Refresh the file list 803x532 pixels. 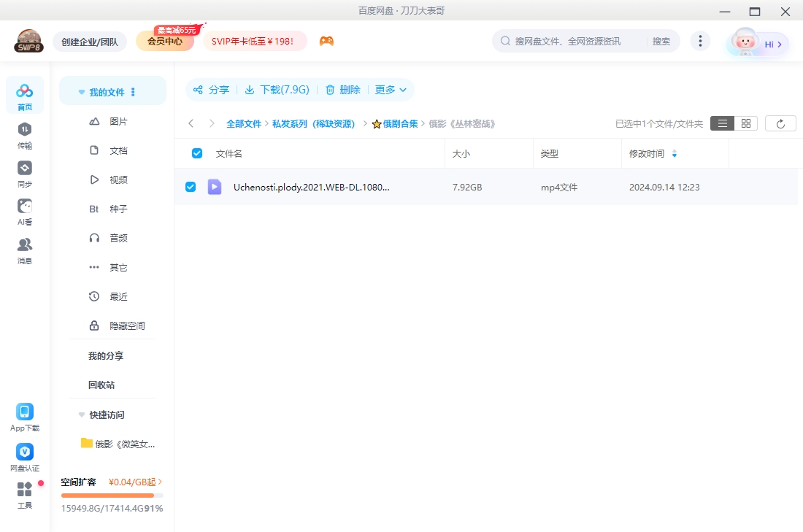(780, 123)
